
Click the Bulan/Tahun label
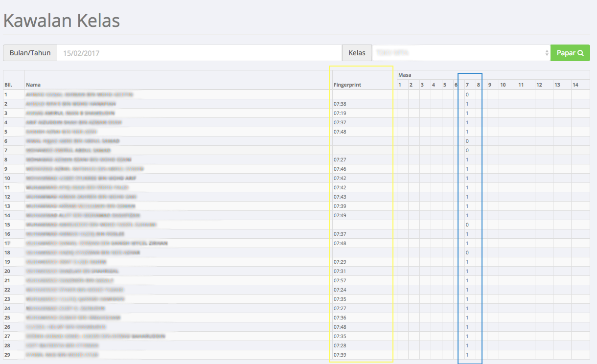tap(30, 53)
